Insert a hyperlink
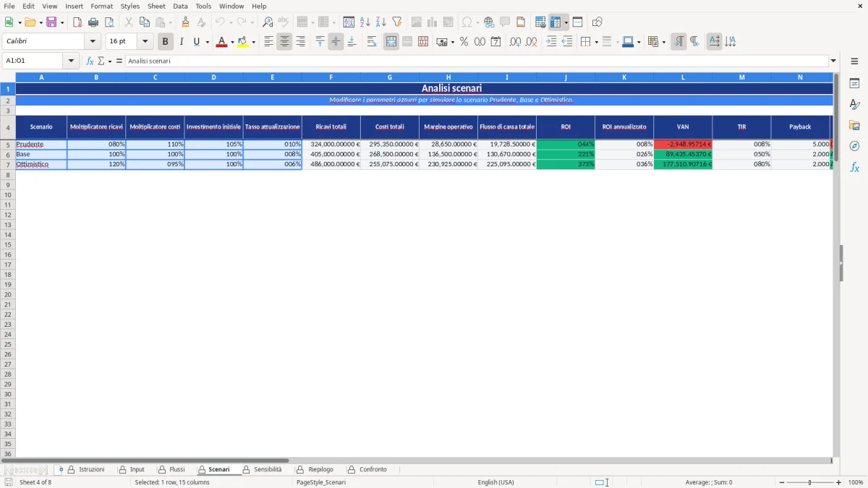 click(x=489, y=22)
